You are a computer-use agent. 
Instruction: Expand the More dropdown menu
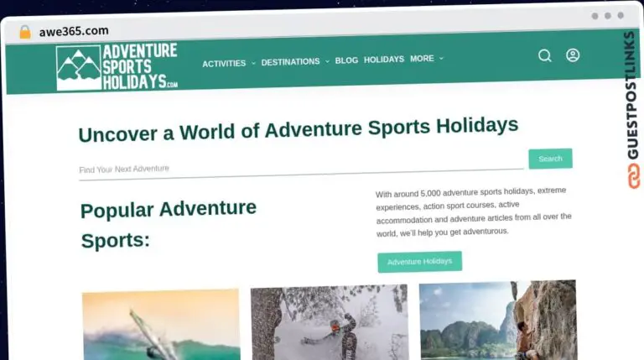click(x=427, y=59)
